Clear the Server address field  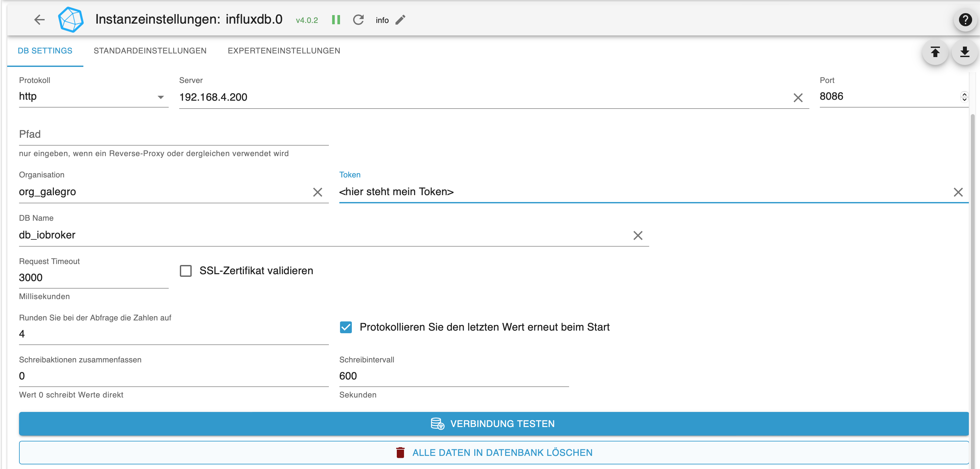click(x=798, y=98)
